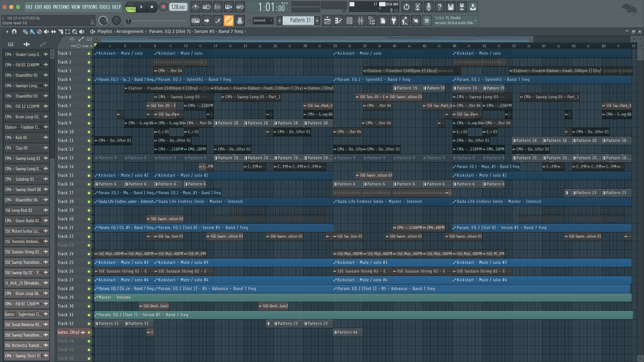Select the Mute tool in playlist toolbar
The height and width of the screenshot is (362, 644).
(x=46, y=32)
